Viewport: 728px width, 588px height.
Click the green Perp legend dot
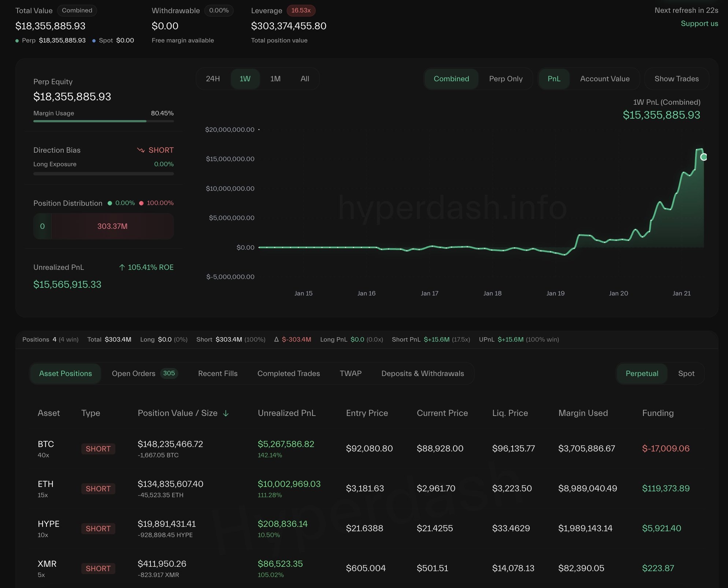click(17, 41)
